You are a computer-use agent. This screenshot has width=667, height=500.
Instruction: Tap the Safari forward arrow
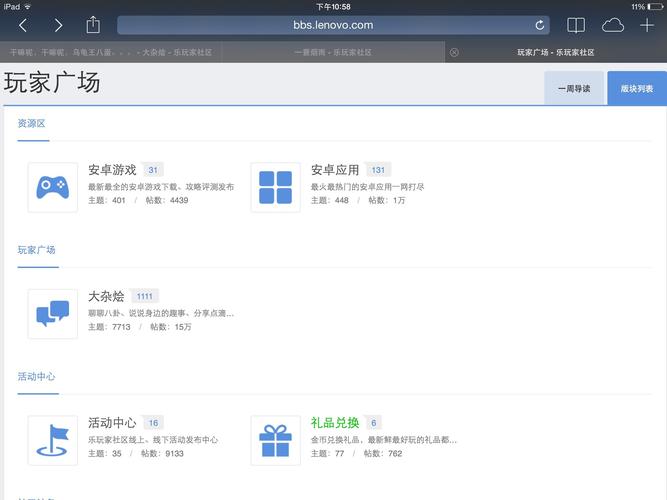58,25
